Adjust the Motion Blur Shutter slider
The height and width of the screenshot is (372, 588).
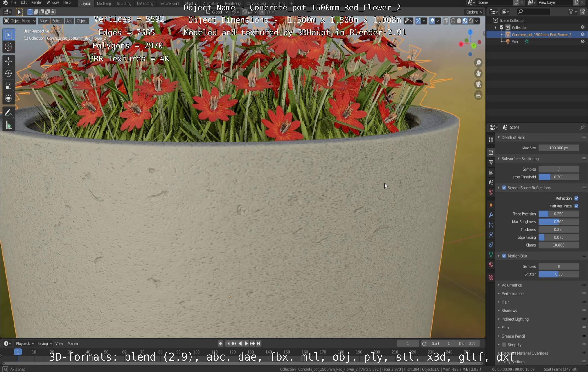pos(559,274)
